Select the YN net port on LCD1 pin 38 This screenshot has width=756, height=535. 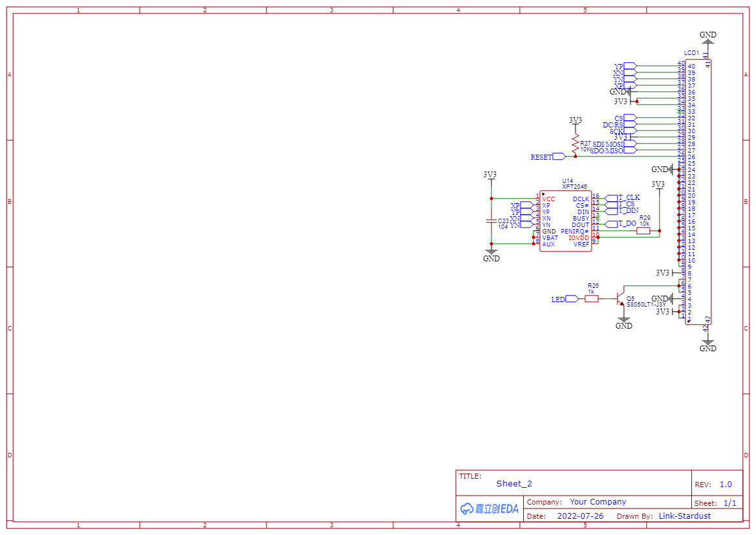(630, 79)
